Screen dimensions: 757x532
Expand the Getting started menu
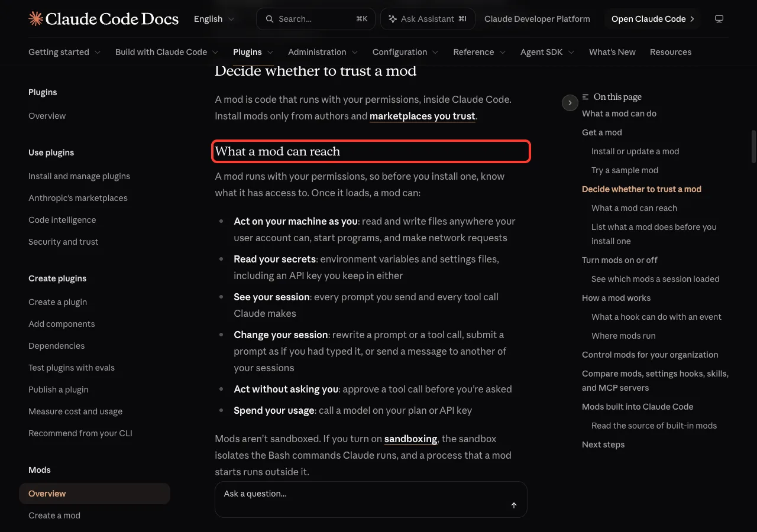pos(64,52)
